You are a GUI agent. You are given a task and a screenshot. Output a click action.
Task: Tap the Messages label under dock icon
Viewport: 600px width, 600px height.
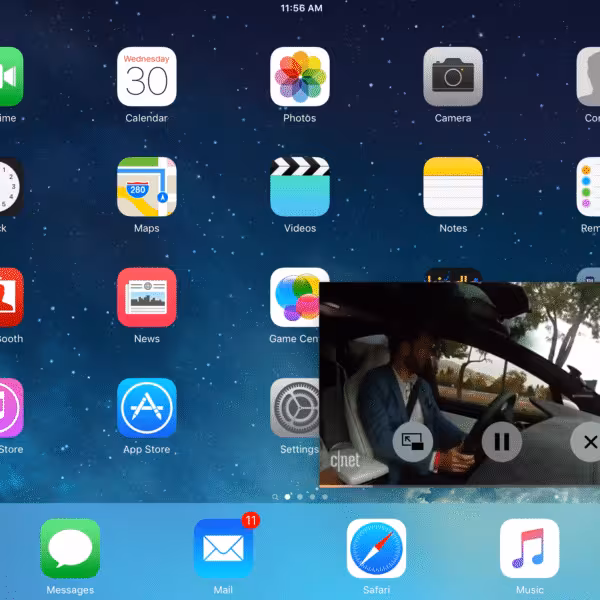coord(70,590)
